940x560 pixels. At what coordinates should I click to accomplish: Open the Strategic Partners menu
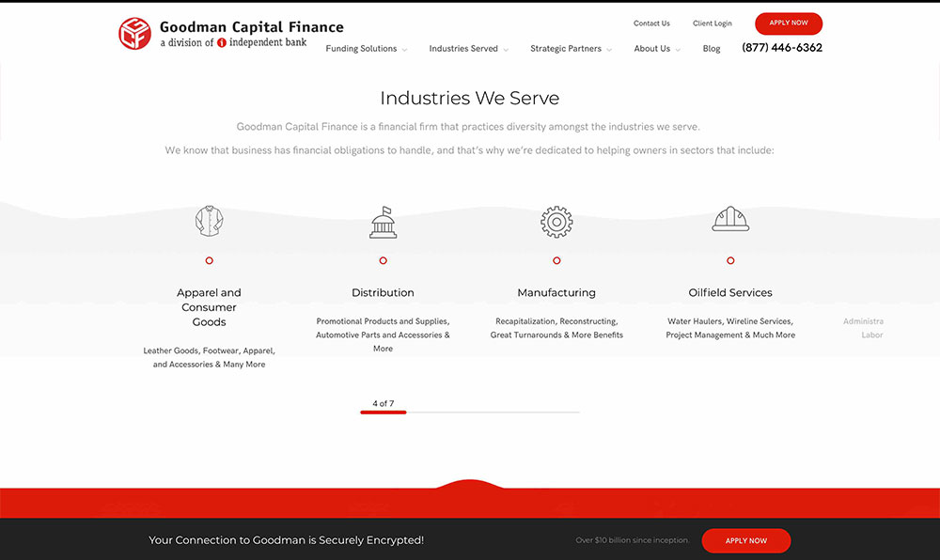click(x=565, y=49)
